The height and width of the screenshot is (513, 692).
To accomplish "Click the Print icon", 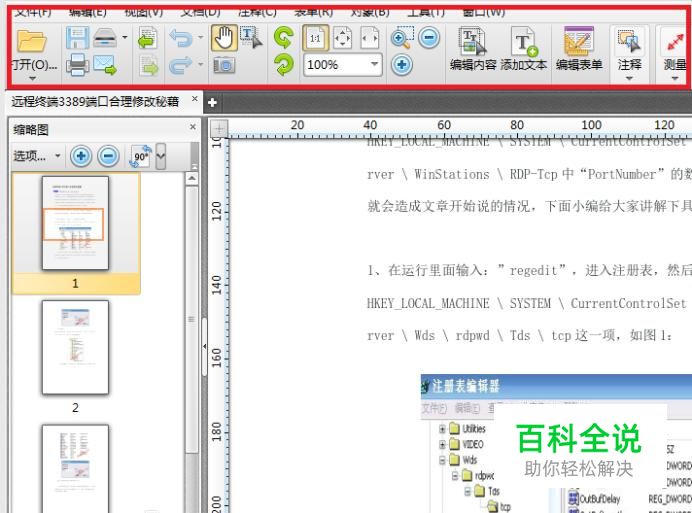I will tap(77, 65).
